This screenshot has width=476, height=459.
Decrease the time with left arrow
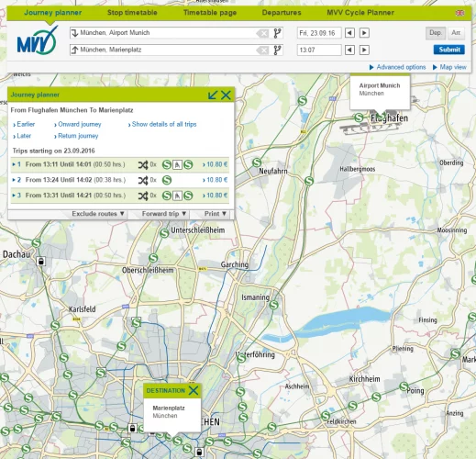349,50
